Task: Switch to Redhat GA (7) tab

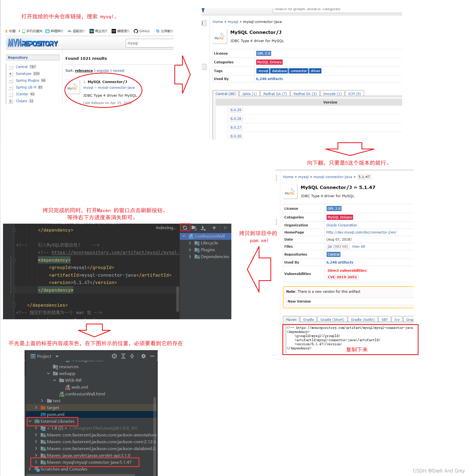Action: coord(275,93)
